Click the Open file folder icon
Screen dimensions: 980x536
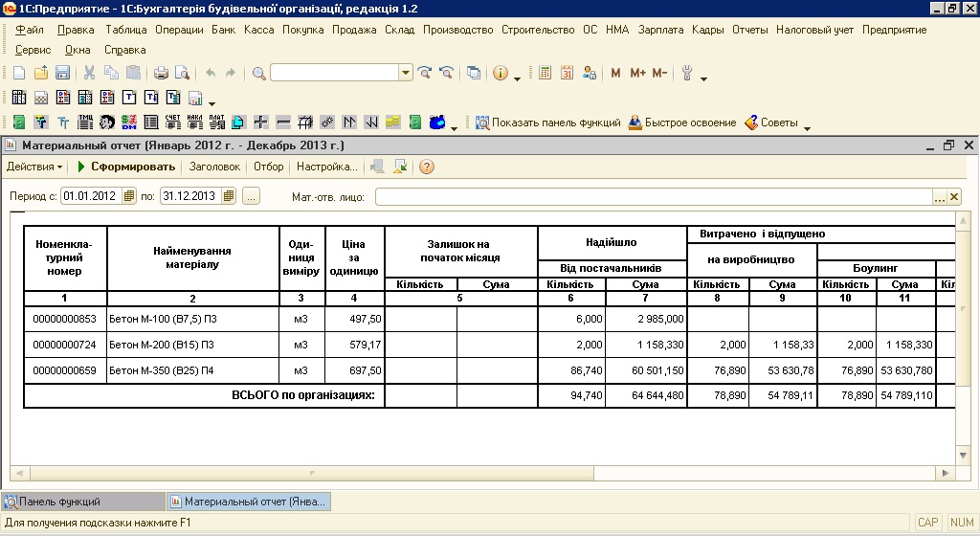tap(40, 73)
